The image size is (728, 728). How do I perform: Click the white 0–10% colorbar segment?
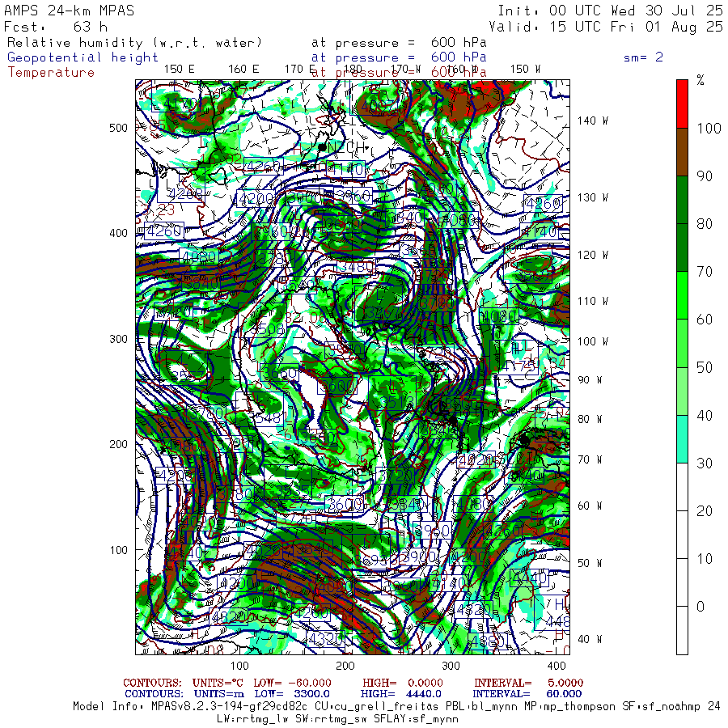[682, 582]
